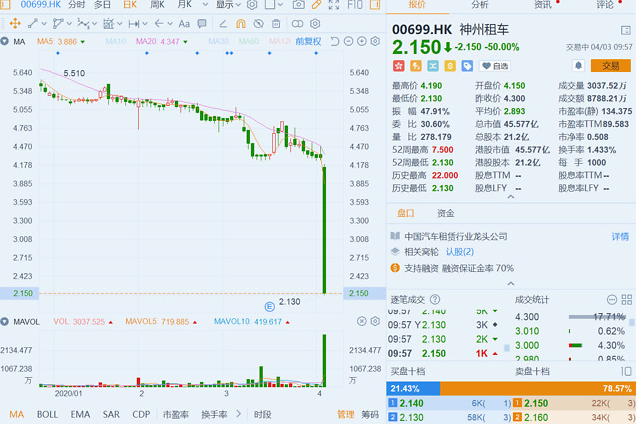Collapse the MA indicator header
636x424 pixels.
5,41
